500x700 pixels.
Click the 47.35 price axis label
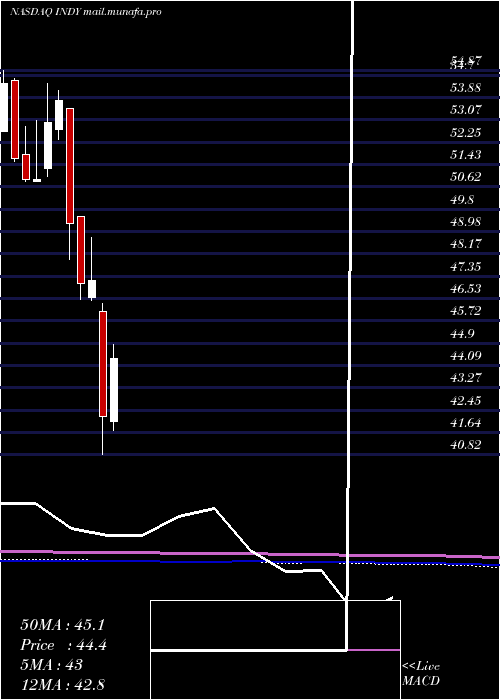point(466,267)
